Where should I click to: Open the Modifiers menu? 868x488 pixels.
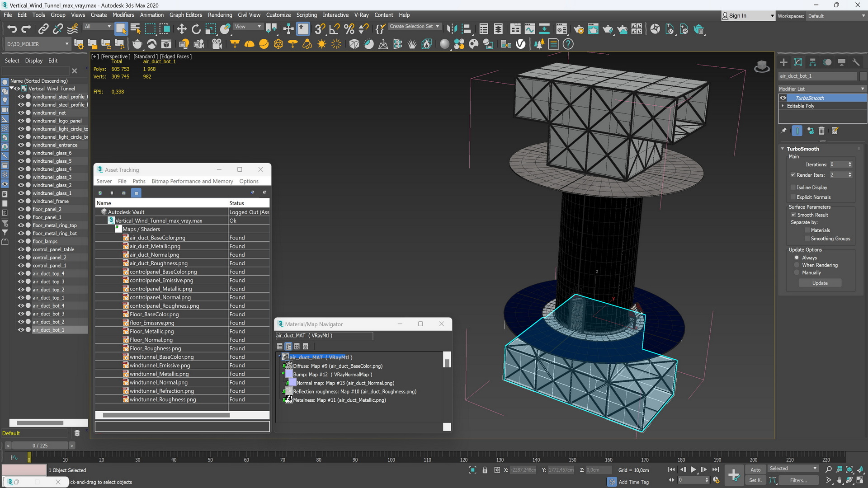[123, 15]
